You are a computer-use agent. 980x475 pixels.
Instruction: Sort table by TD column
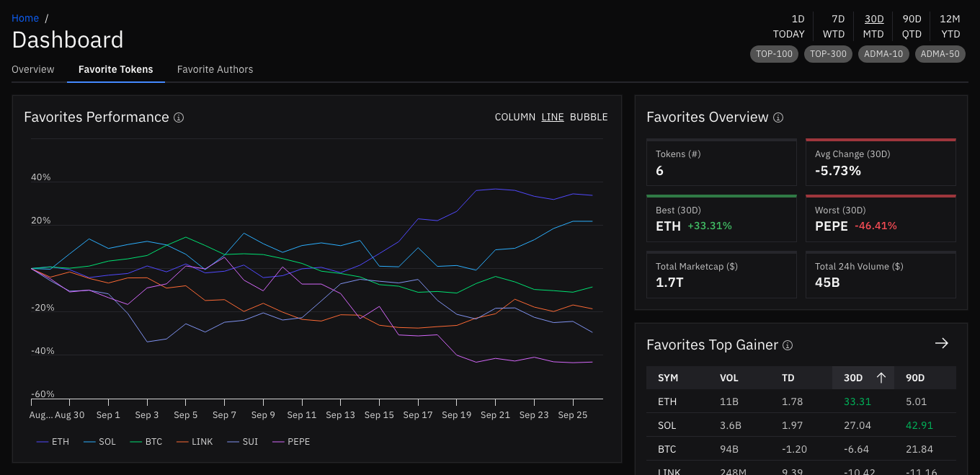click(788, 378)
